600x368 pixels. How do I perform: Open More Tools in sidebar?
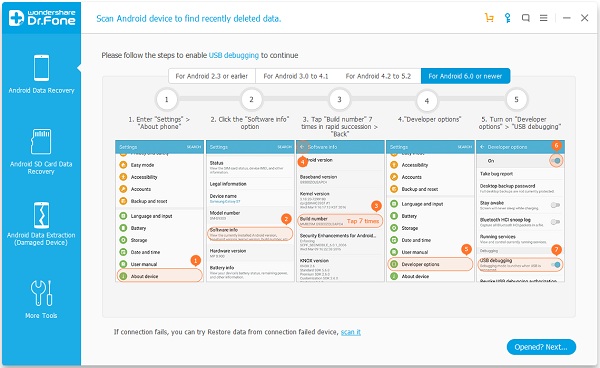point(41,299)
